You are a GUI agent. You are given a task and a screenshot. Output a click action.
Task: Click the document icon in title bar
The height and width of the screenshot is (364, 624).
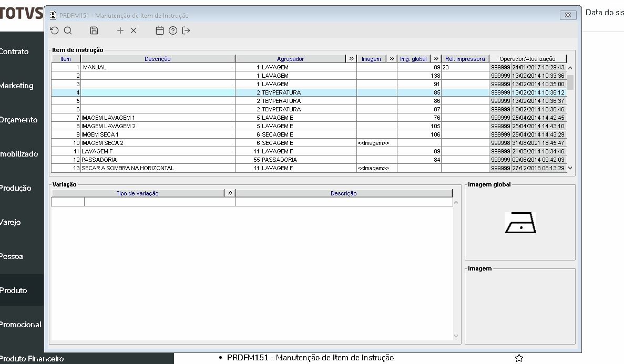point(53,16)
